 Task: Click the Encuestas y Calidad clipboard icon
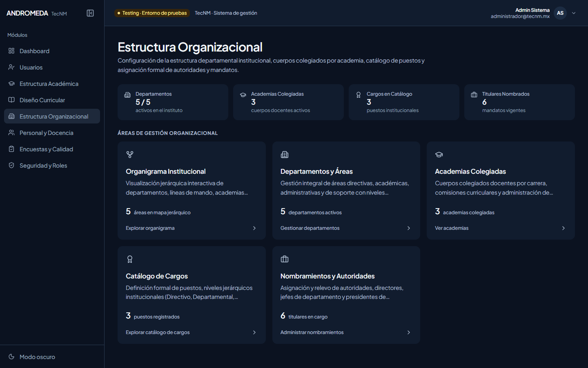pos(11,149)
